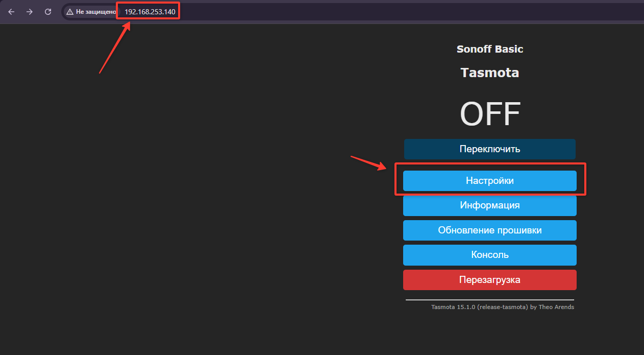The width and height of the screenshot is (644, 355).
Task: Click the red Перезагрузка button
Action: (490, 280)
